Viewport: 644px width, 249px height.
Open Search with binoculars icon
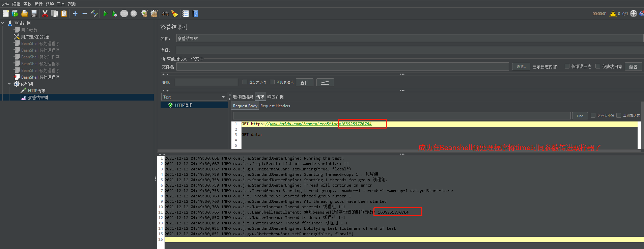(x=165, y=13)
